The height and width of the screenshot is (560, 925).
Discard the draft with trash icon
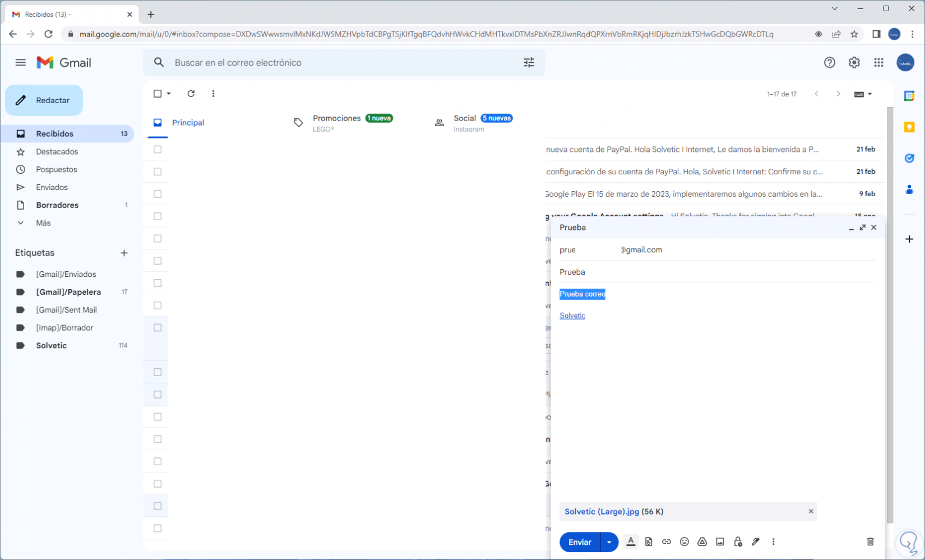870,542
